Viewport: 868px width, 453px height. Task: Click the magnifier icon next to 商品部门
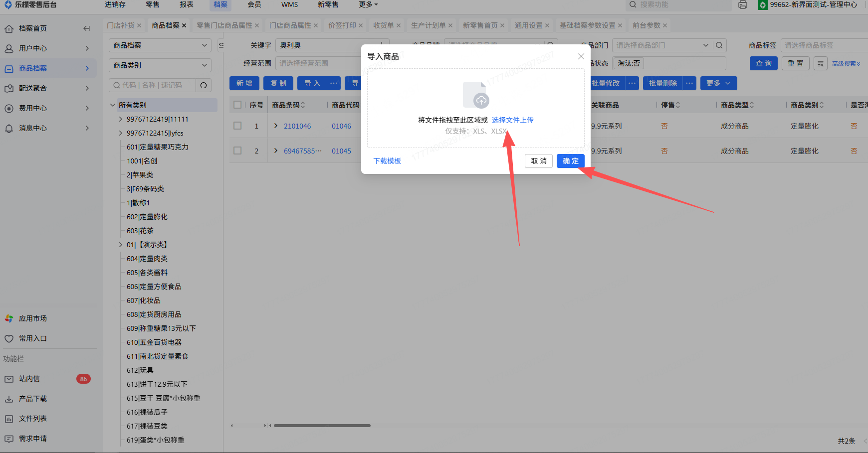[x=719, y=45]
